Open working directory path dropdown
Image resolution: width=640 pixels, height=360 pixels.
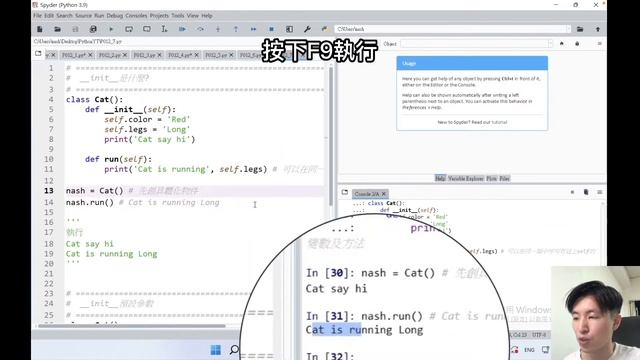coord(568,29)
